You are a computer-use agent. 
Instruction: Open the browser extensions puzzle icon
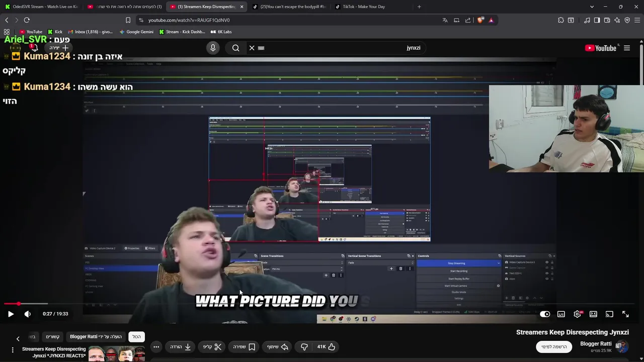560,20
